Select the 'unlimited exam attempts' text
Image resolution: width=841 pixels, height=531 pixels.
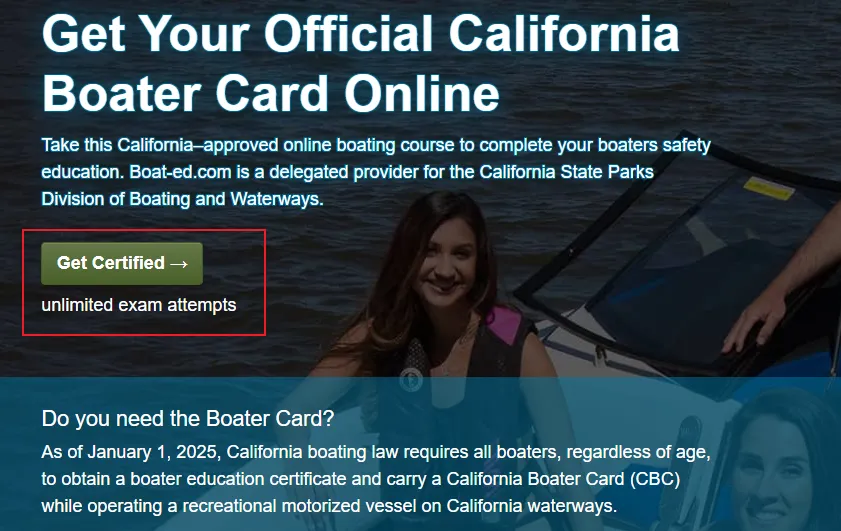pyautogui.click(x=139, y=305)
